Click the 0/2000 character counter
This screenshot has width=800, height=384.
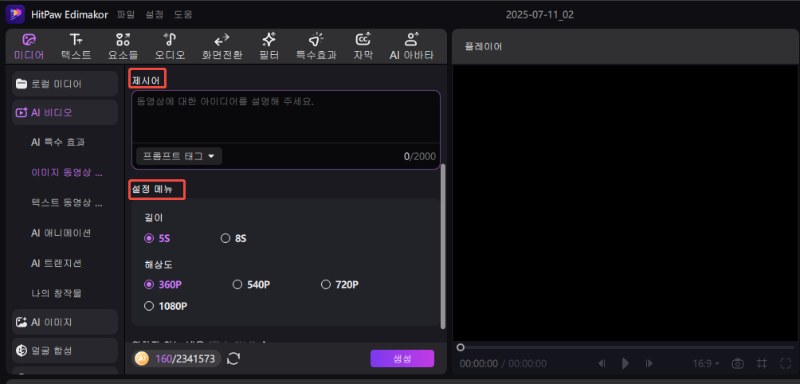420,156
